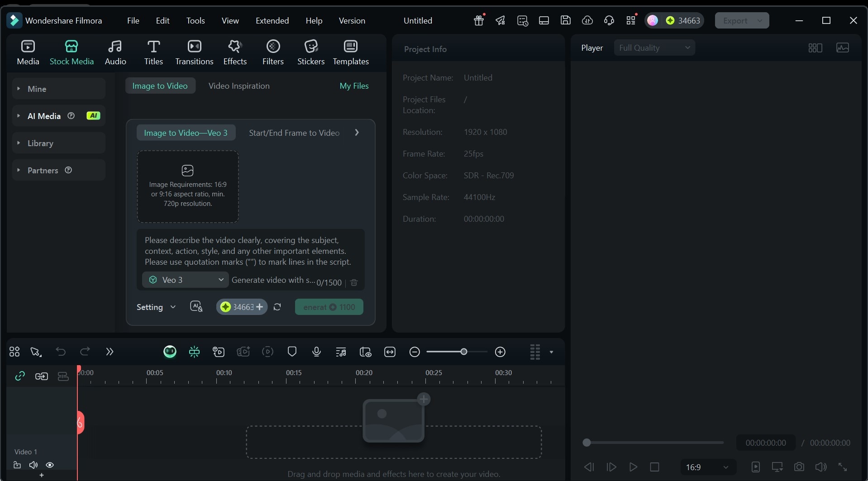Open the Media tab
The image size is (868, 481).
click(x=28, y=52)
